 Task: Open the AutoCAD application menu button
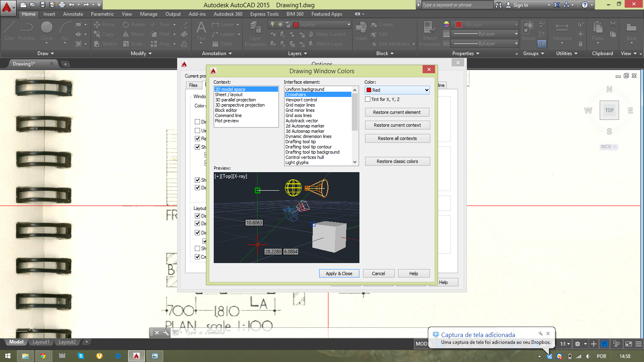[8, 8]
